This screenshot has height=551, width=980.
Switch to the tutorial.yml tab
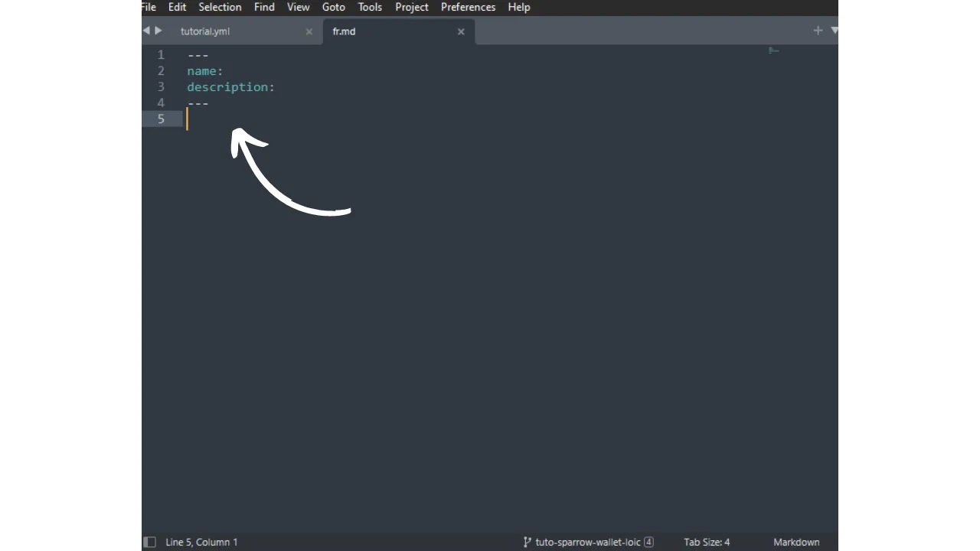[x=205, y=31]
